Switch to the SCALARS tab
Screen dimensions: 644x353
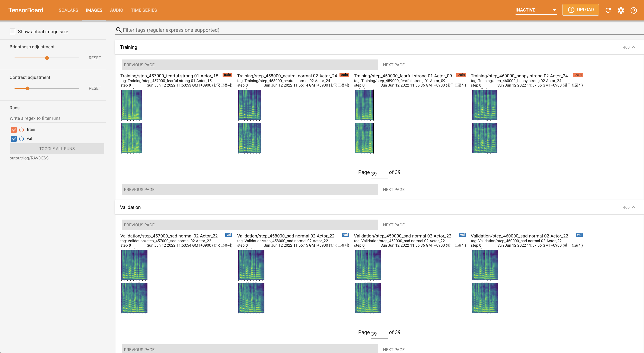tap(68, 10)
